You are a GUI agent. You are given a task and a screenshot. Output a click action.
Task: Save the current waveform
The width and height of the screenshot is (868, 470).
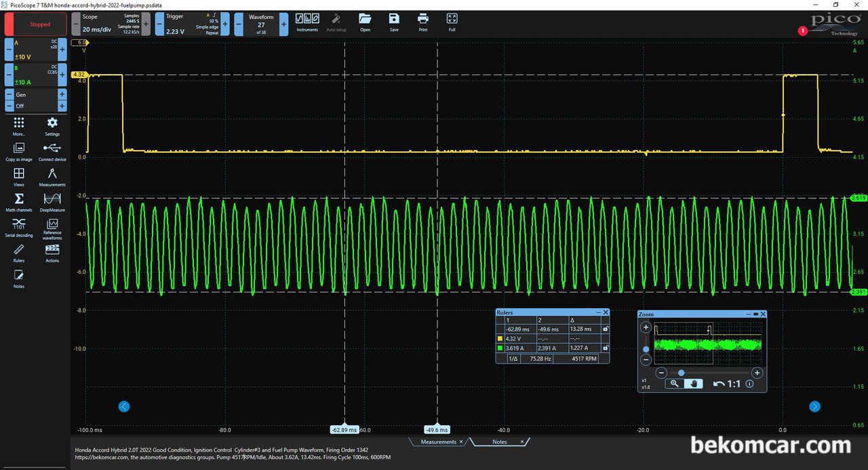pyautogui.click(x=394, y=22)
